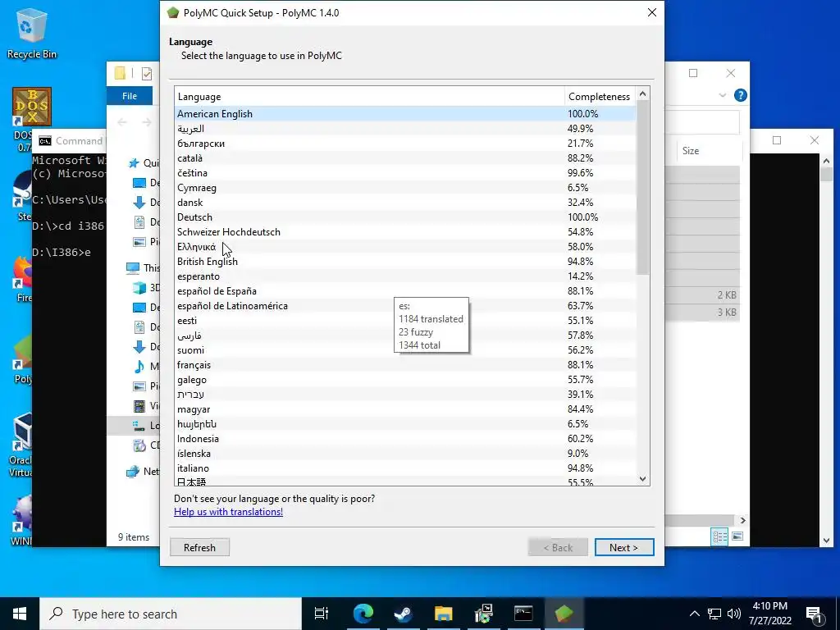The image size is (840, 630).
Task: Open the notification center icon
Action: click(814, 614)
